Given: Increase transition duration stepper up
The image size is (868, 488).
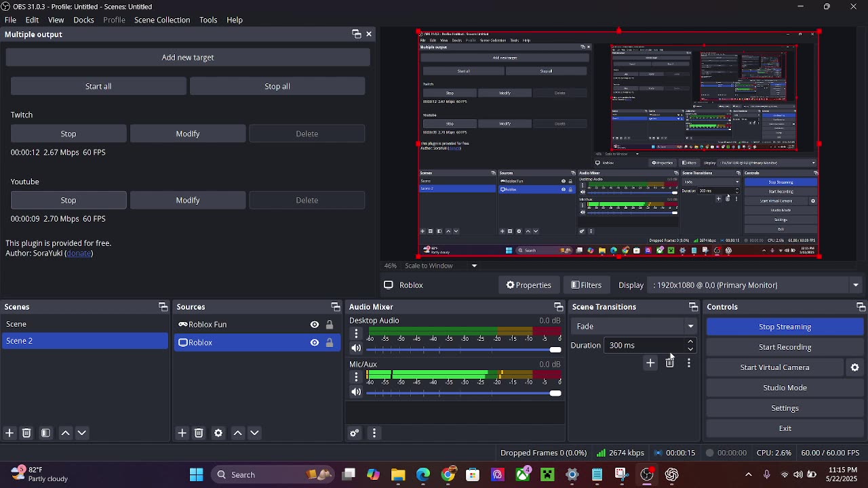Looking at the screenshot, I should [x=690, y=342].
